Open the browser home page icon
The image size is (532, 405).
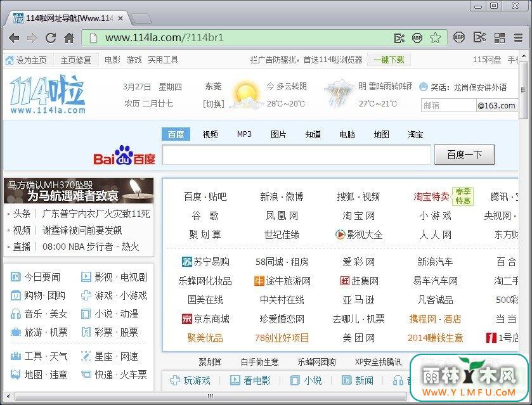pyautogui.click(x=69, y=38)
